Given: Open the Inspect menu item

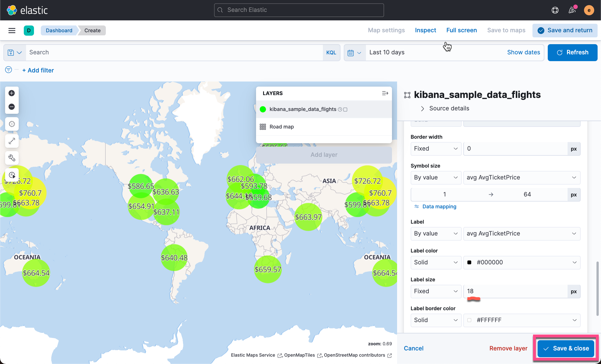Looking at the screenshot, I should click(425, 30).
